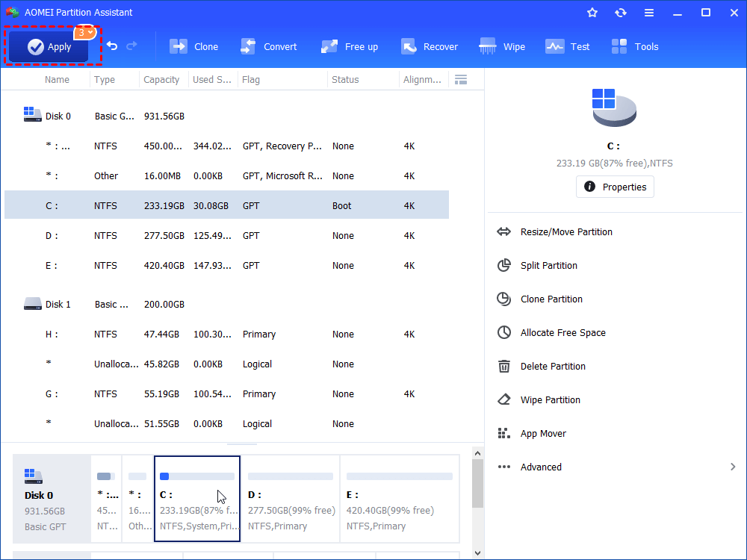Click the Split Partition pie icon
This screenshot has width=747, height=560.
[x=504, y=265]
